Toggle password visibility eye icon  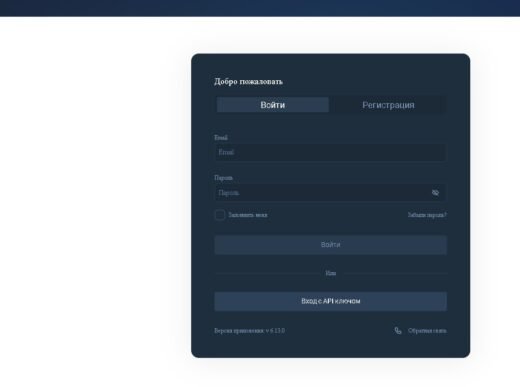click(435, 193)
